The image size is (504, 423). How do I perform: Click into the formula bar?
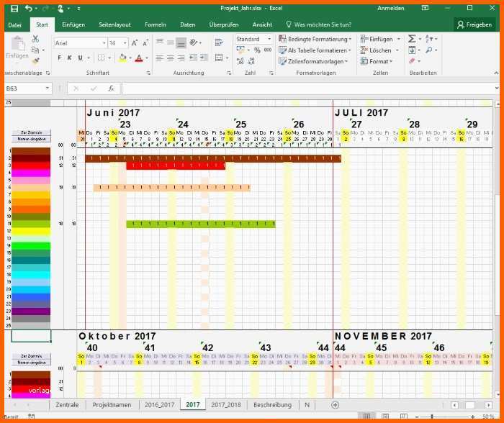tap(309, 88)
